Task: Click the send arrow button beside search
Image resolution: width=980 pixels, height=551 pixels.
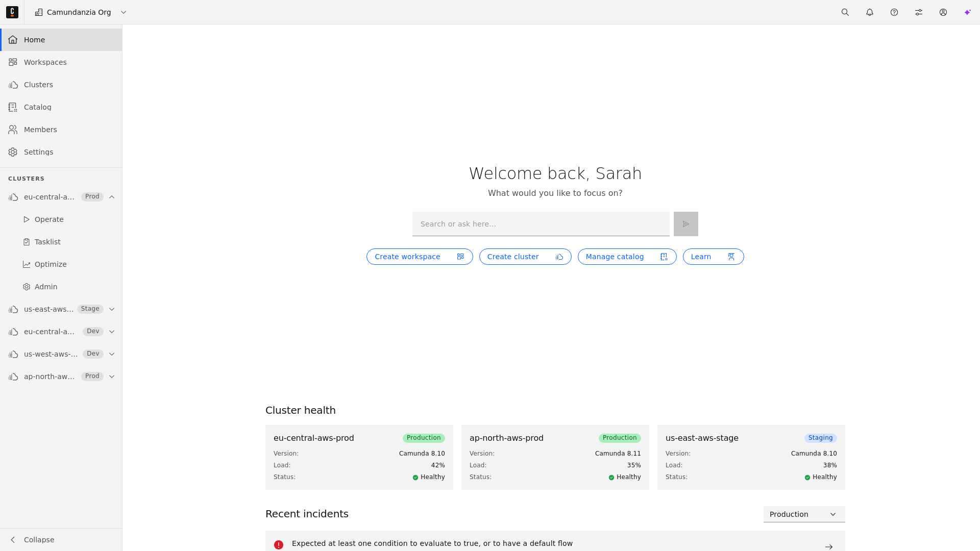Action: coord(686,224)
